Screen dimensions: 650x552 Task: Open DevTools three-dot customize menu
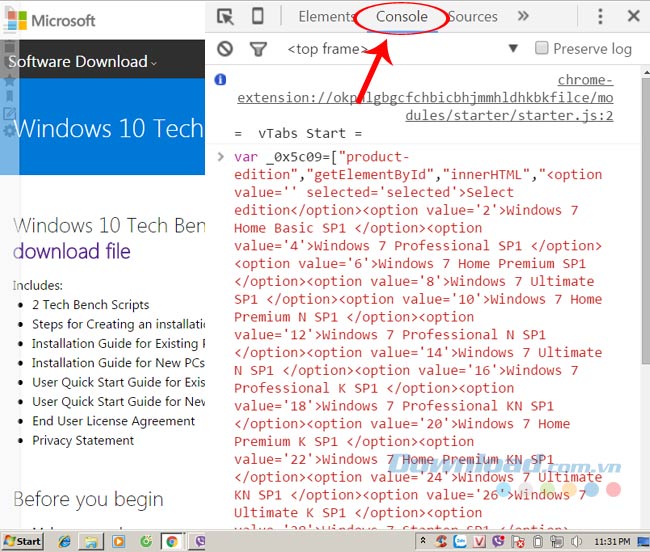click(x=600, y=17)
